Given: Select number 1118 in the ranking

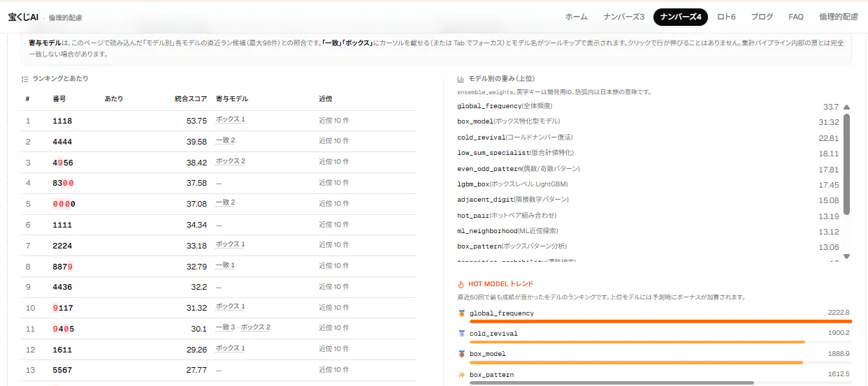Looking at the screenshot, I should (62, 121).
